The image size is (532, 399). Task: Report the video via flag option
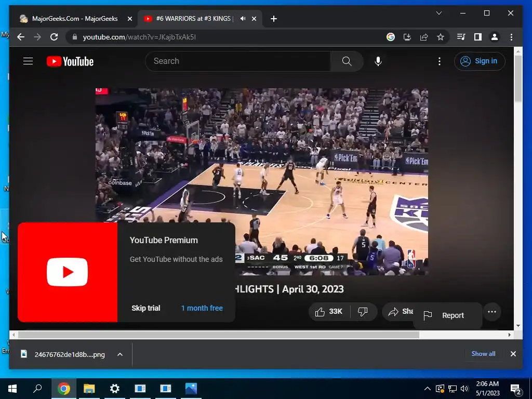point(447,315)
